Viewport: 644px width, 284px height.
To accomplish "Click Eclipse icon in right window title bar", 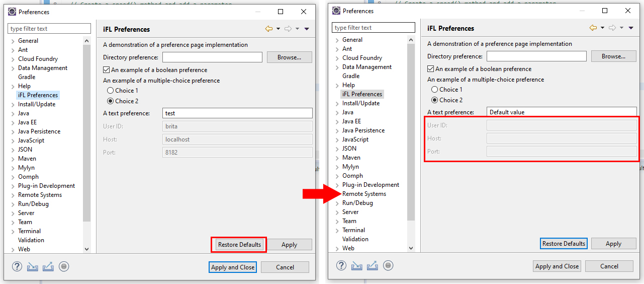I will 336,11.
